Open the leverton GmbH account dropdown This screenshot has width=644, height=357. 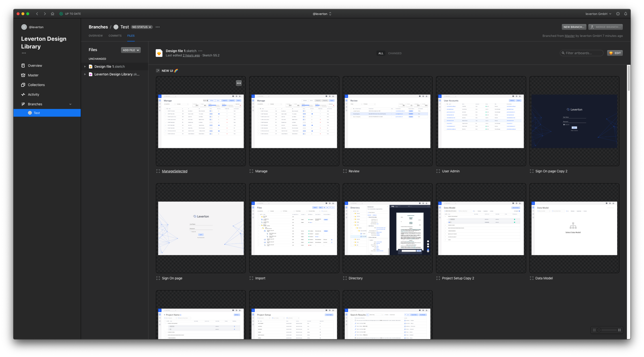pos(598,14)
